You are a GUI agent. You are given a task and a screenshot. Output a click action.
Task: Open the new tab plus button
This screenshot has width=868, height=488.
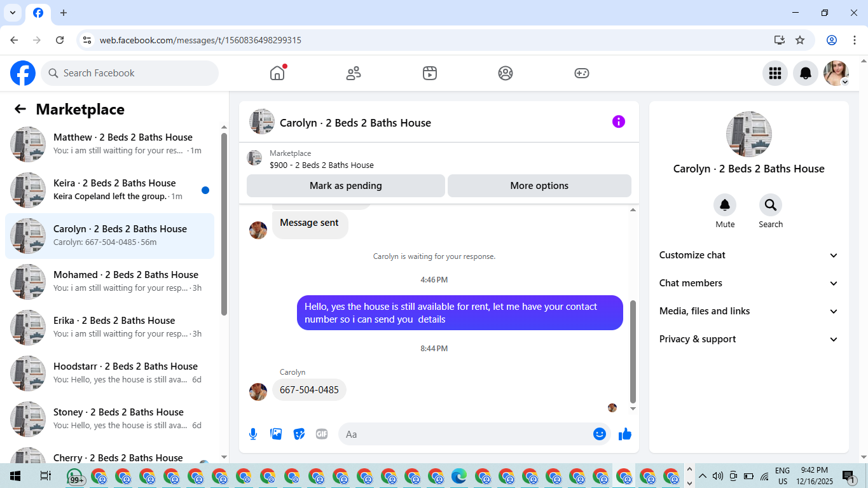point(64,13)
